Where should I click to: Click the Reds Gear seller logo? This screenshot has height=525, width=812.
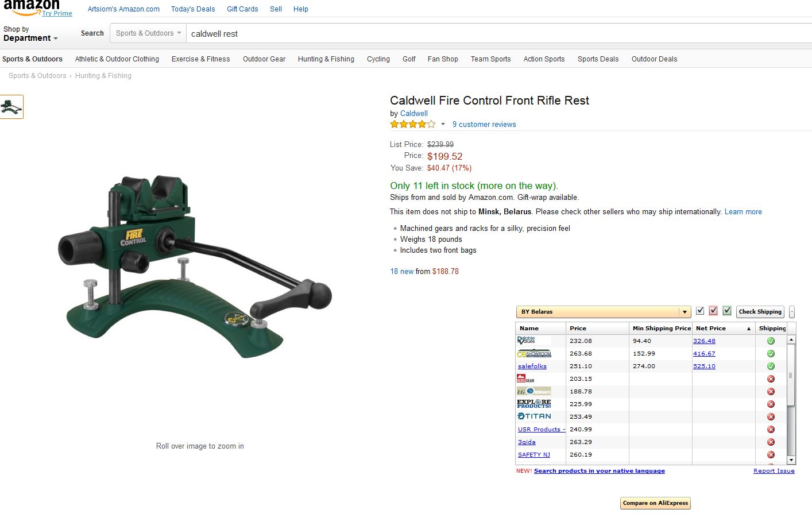pos(525,379)
